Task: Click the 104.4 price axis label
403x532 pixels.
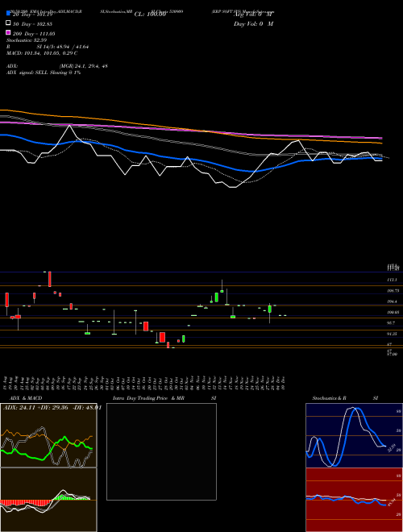Action: pos(392,301)
